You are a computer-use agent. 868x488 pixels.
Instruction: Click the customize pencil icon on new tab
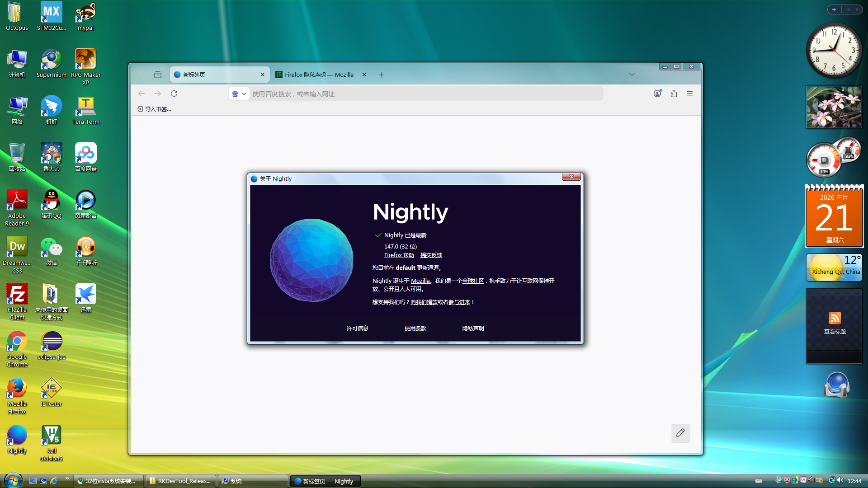point(680,433)
